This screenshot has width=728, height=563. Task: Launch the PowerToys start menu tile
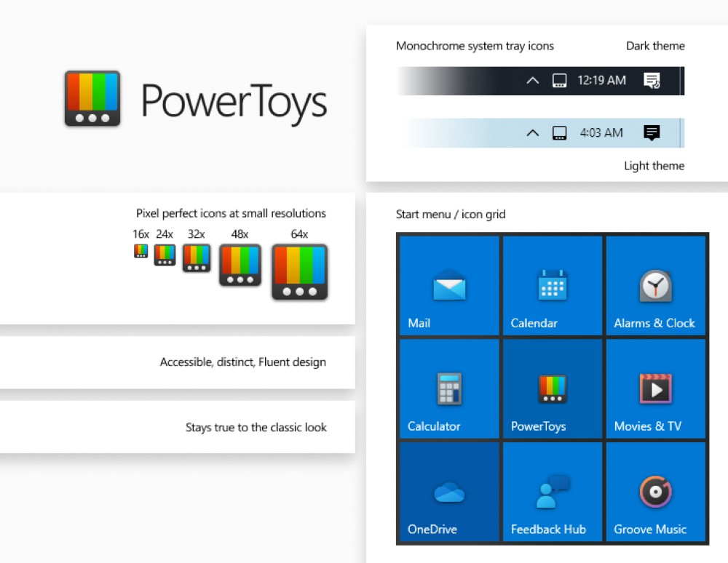click(553, 388)
